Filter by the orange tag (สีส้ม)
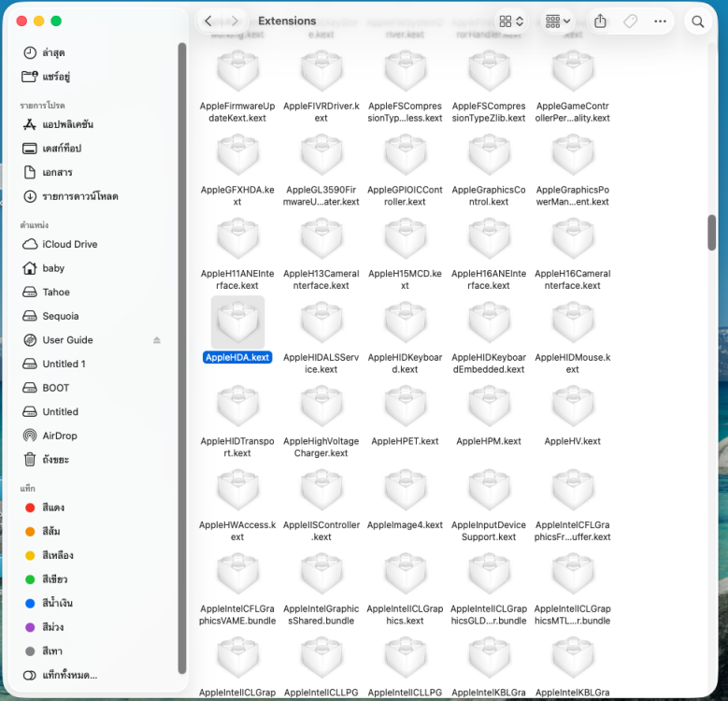Viewport: 728px width, 701px height. 93,532
